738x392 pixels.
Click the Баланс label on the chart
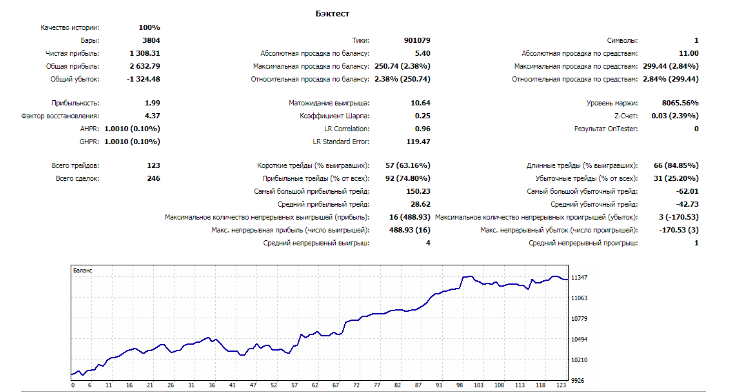[82, 271]
